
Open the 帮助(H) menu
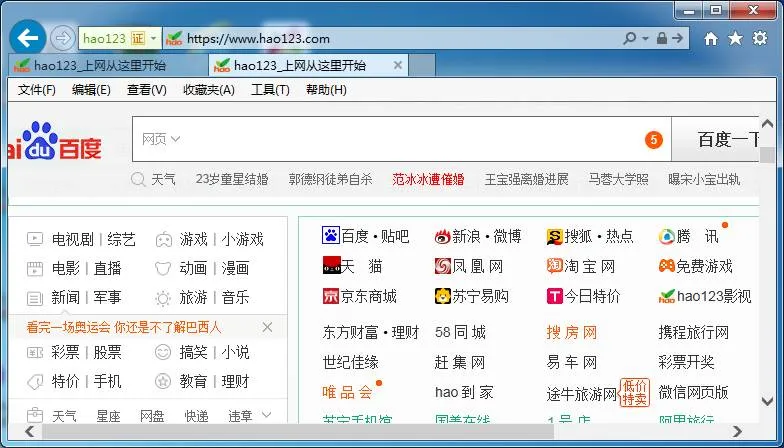click(x=326, y=90)
